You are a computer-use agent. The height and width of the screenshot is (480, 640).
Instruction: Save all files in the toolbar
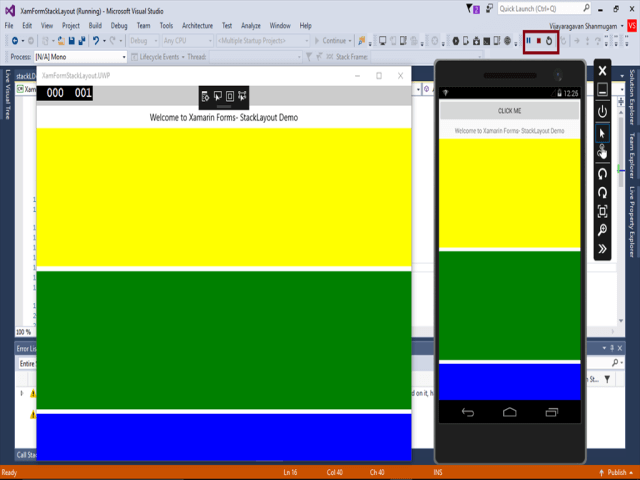[82, 41]
